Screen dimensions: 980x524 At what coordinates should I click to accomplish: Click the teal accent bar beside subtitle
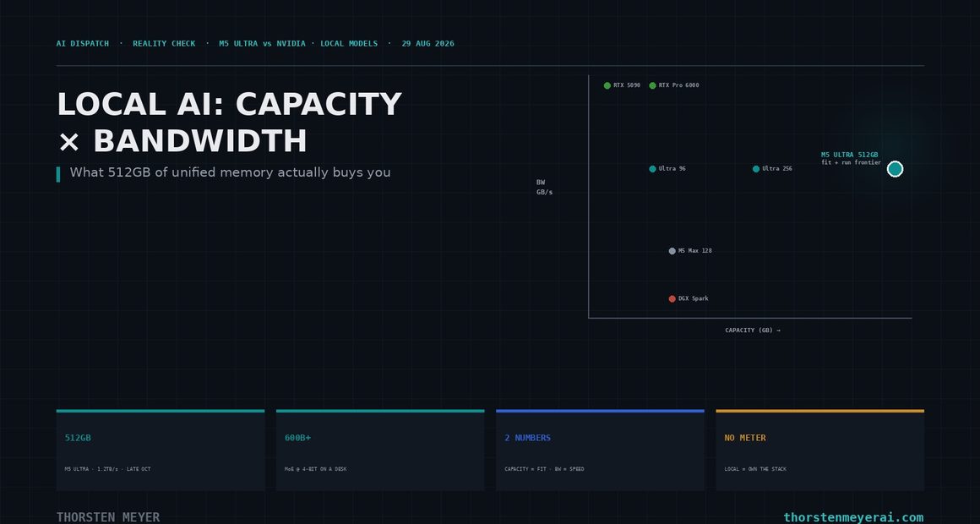58,174
